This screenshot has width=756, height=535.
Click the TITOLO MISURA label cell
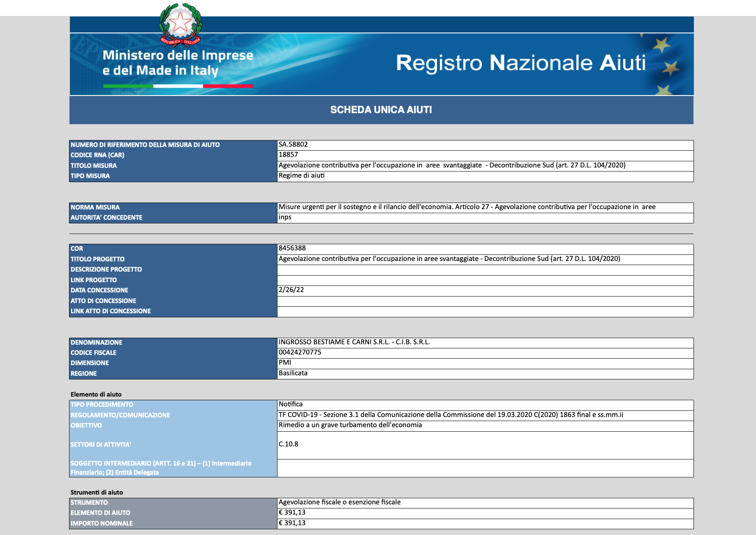(x=173, y=166)
